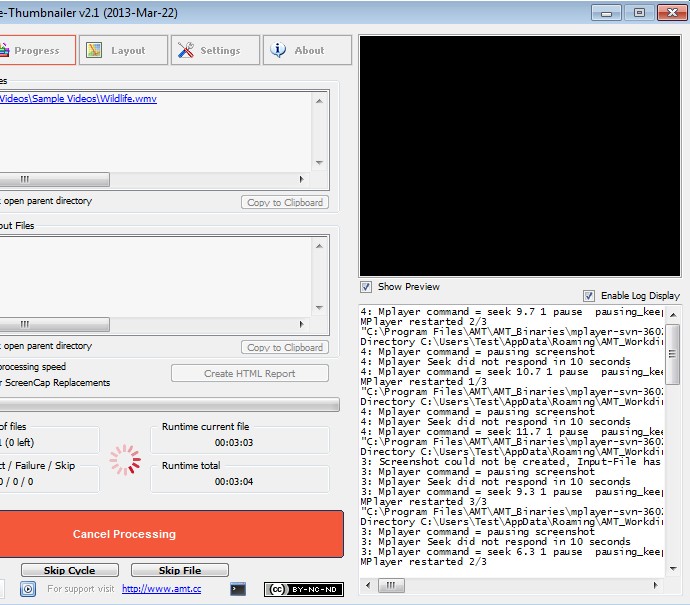Click the log horizontal scrollbar left arrow
Image resolution: width=690 pixels, height=605 pixels.
[x=368, y=585]
